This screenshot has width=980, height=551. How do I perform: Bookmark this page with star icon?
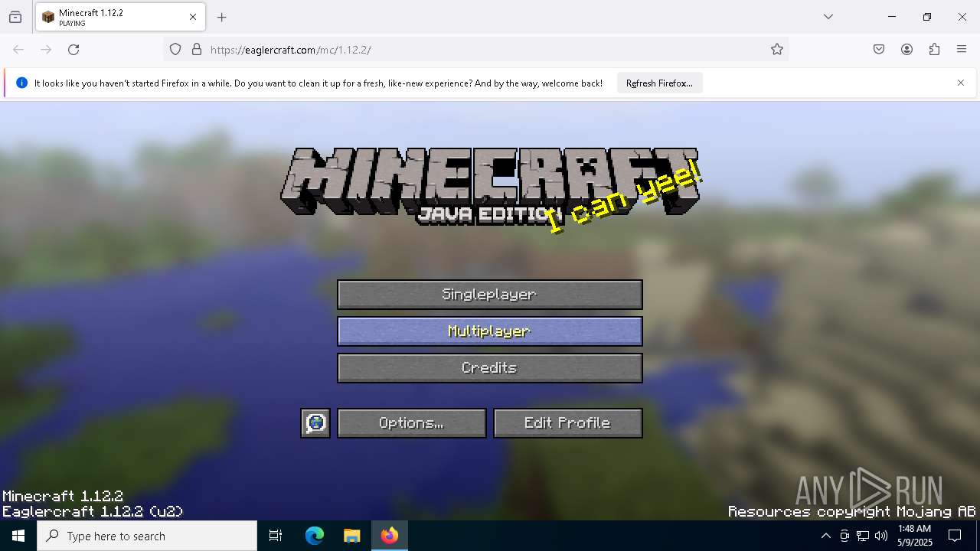777,50
